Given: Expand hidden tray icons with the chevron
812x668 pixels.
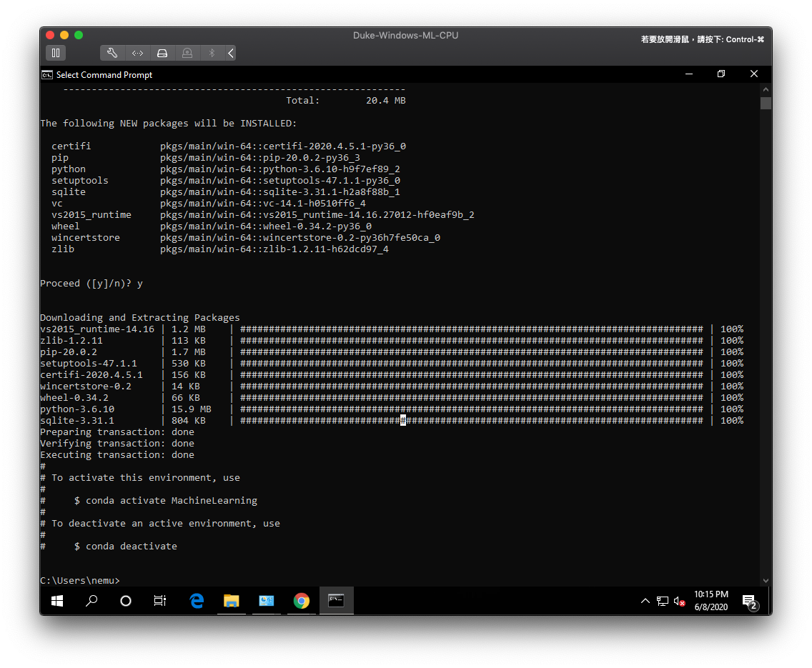Looking at the screenshot, I should tap(645, 601).
